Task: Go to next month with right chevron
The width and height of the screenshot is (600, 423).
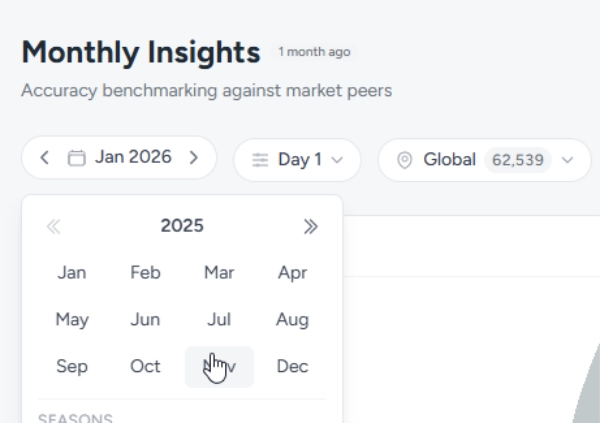Action: pyautogui.click(x=194, y=158)
